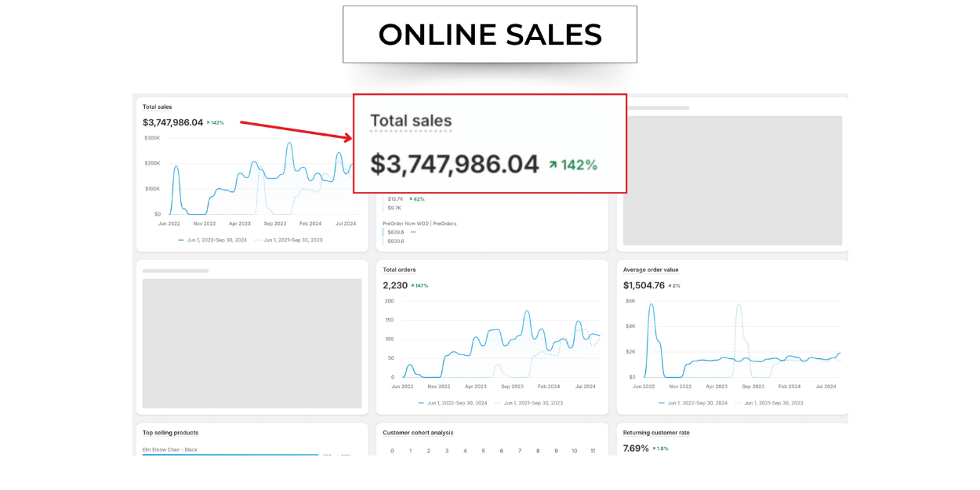Open the Average order value report
Viewport: 980px width, 490px height.
[651, 270]
